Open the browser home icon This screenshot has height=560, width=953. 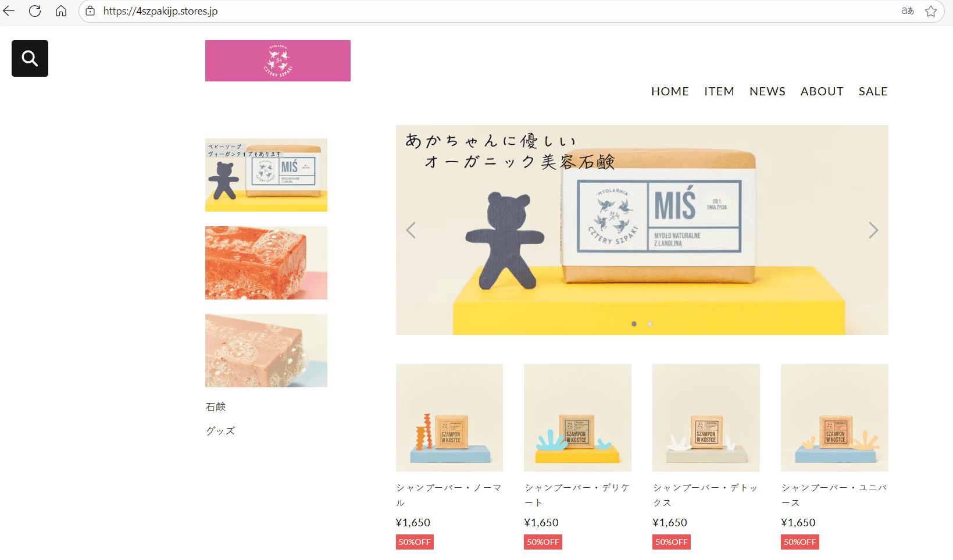coord(61,11)
